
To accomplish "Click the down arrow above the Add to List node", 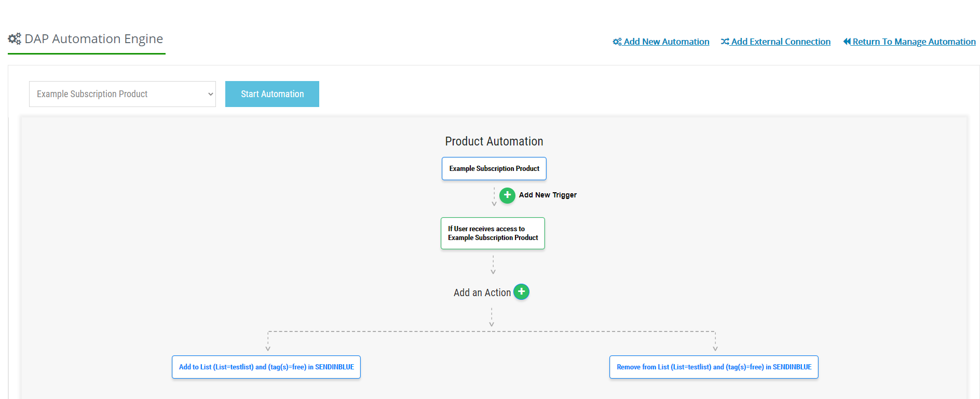I will pyautogui.click(x=268, y=348).
